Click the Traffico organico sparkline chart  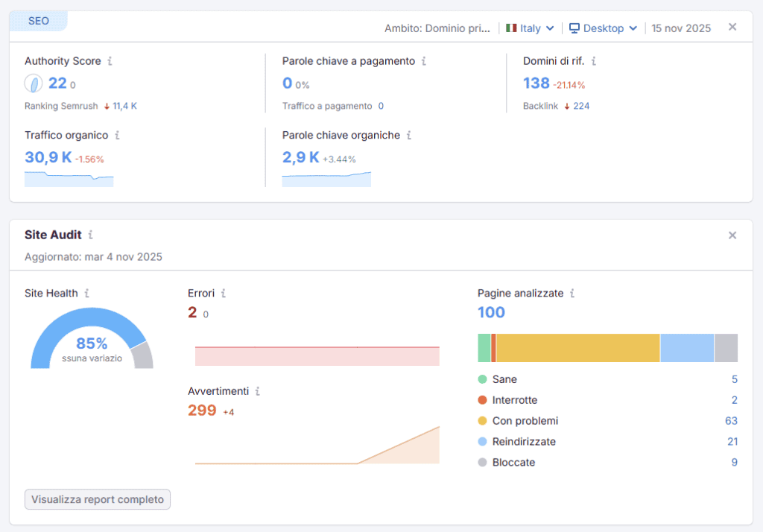69,179
